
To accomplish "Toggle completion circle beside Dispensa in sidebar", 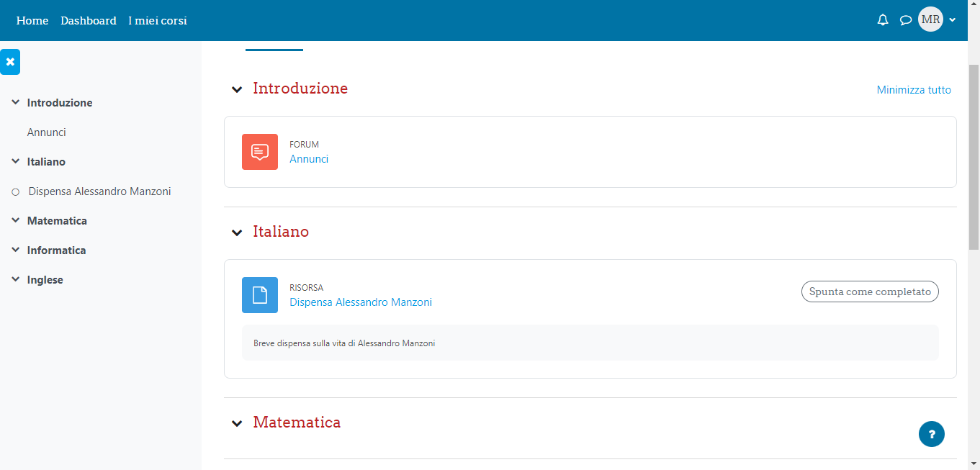I will (15, 192).
